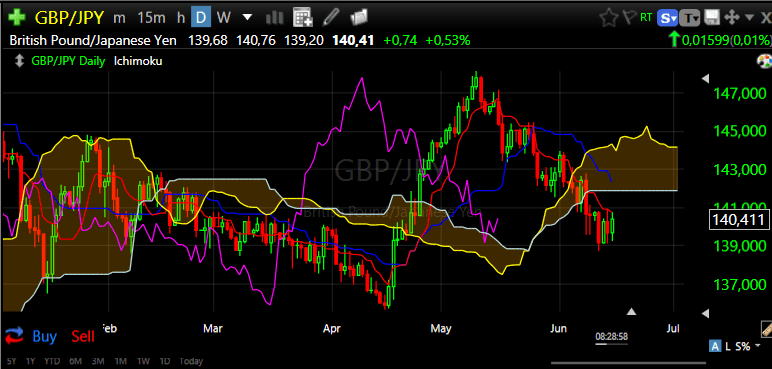Screen dimensions: 772x369
Task: Click the May label on time axis
Action: point(441,329)
